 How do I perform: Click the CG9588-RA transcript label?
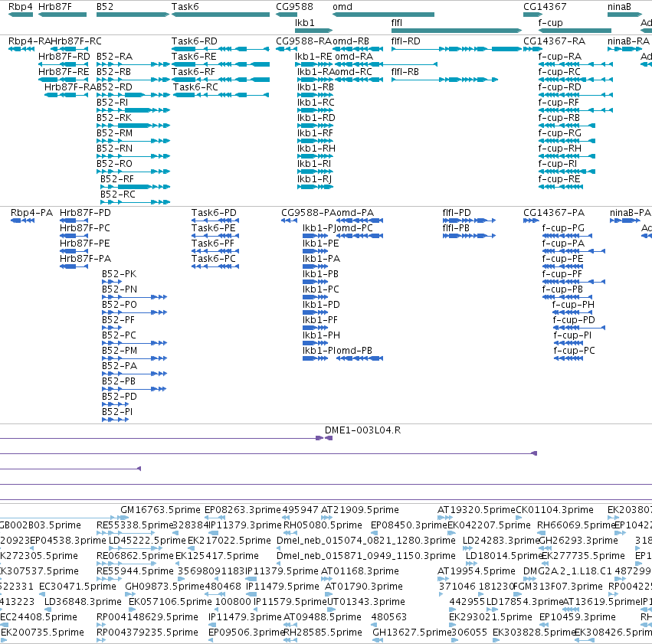coord(303,41)
